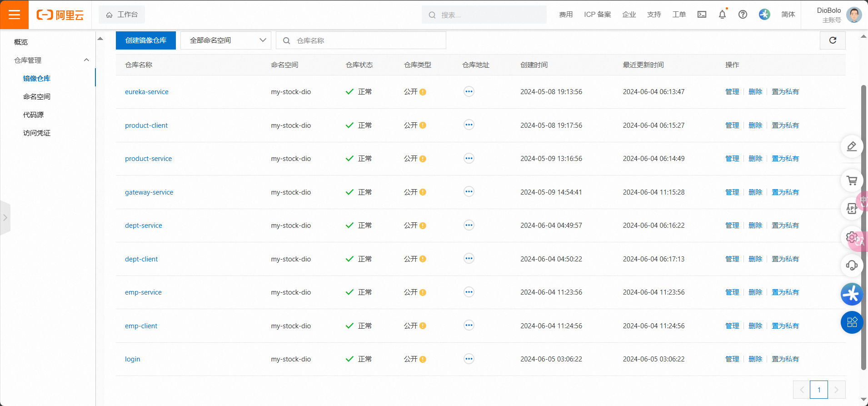The height and width of the screenshot is (406, 868).
Task: Click the headset customer support icon
Action: [x=852, y=266]
